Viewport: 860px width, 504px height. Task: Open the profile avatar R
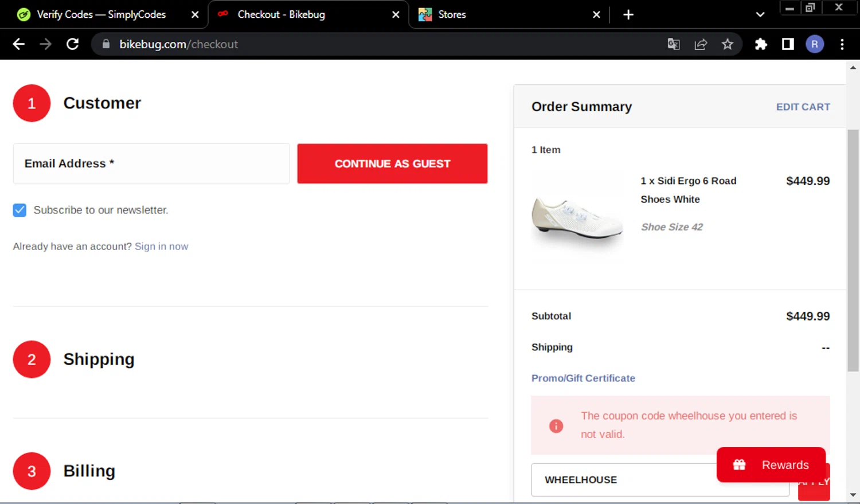[x=815, y=44]
